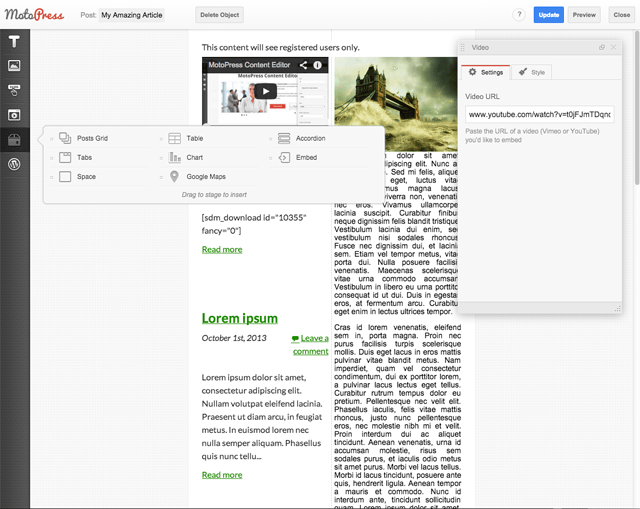The image size is (640, 509).
Task: Open the Button widgets group in sidebar
Action: point(14,90)
